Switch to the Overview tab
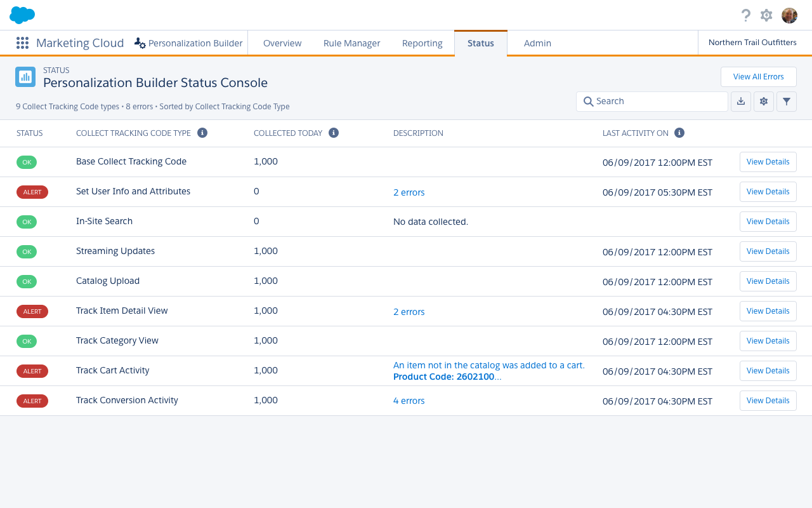 tap(282, 43)
